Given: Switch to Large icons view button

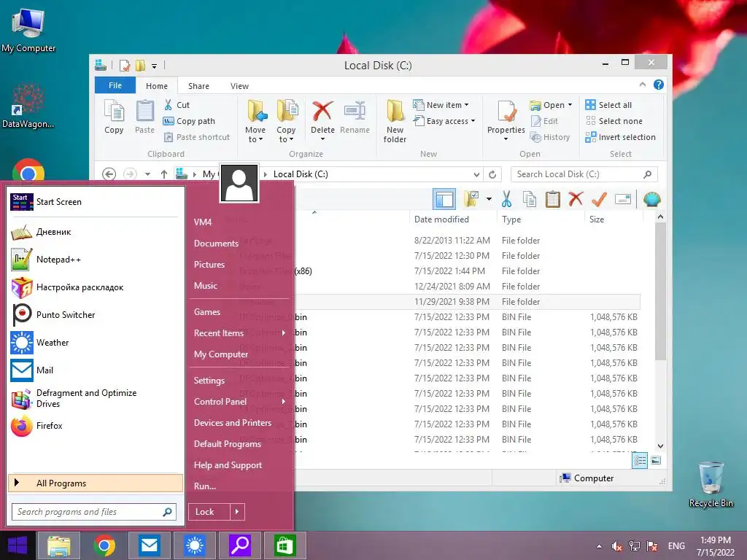Looking at the screenshot, I should point(656,460).
